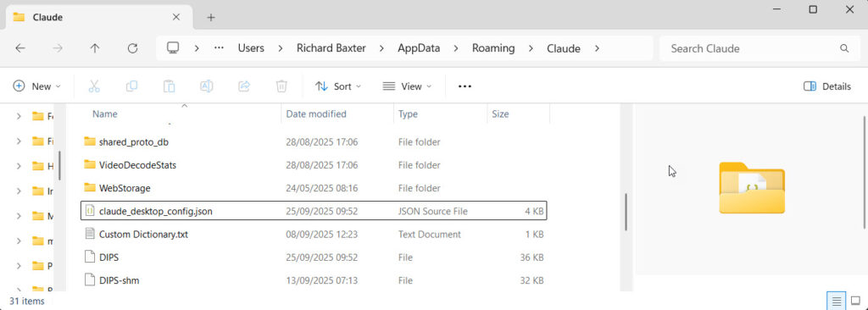Click the Cut scissors icon
Viewport: 868px width, 310px height.
pos(93,86)
